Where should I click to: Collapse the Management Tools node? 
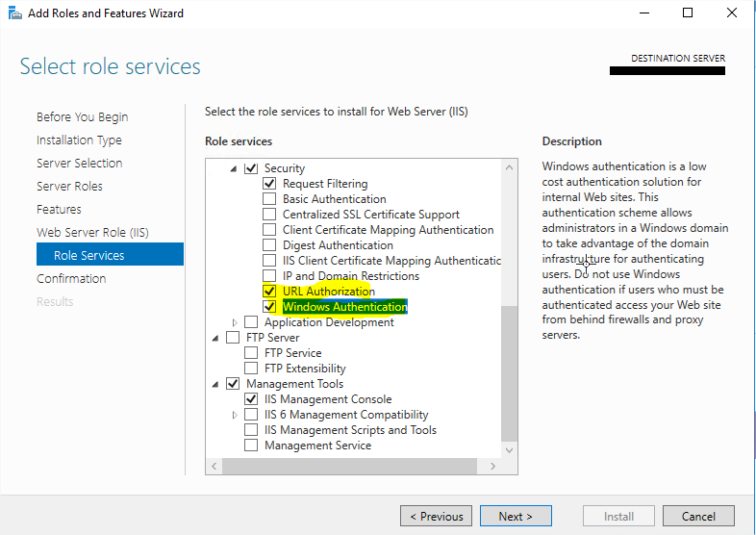(215, 384)
